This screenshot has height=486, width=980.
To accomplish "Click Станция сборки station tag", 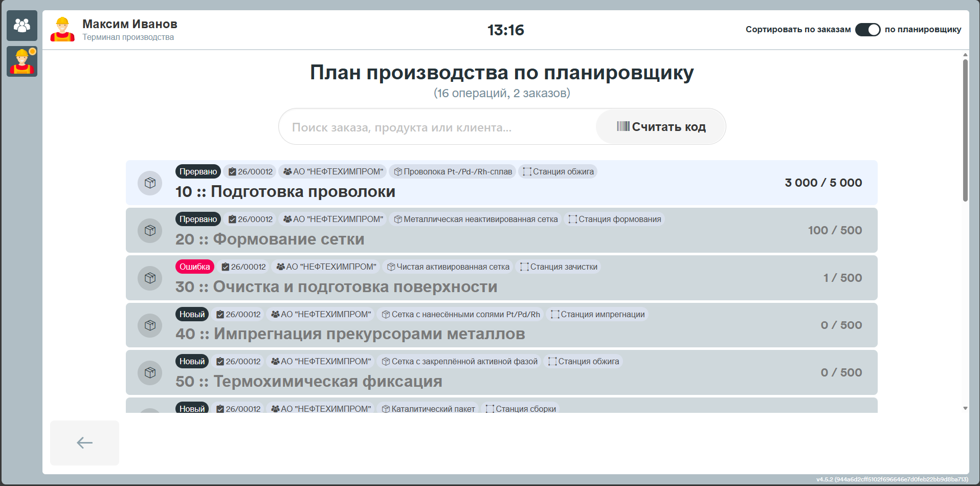I will (521, 409).
